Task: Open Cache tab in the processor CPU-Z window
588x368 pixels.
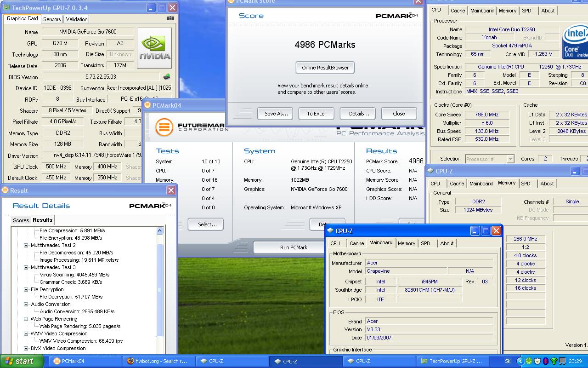Action: (458, 11)
